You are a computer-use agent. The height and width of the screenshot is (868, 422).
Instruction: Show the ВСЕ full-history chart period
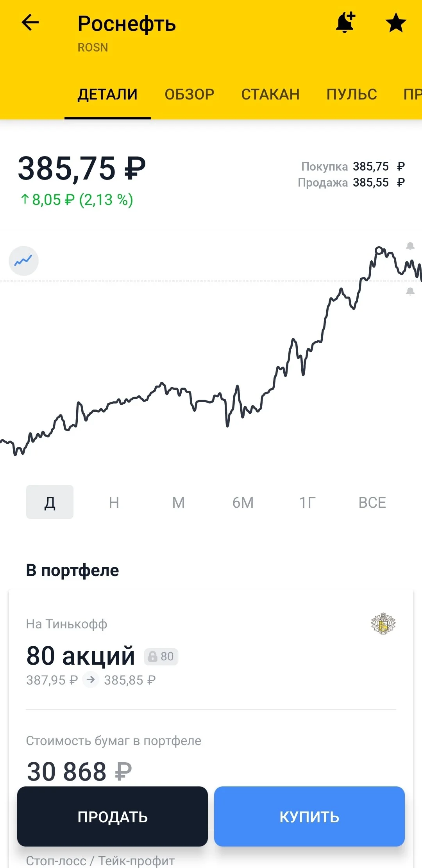[x=372, y=502]
